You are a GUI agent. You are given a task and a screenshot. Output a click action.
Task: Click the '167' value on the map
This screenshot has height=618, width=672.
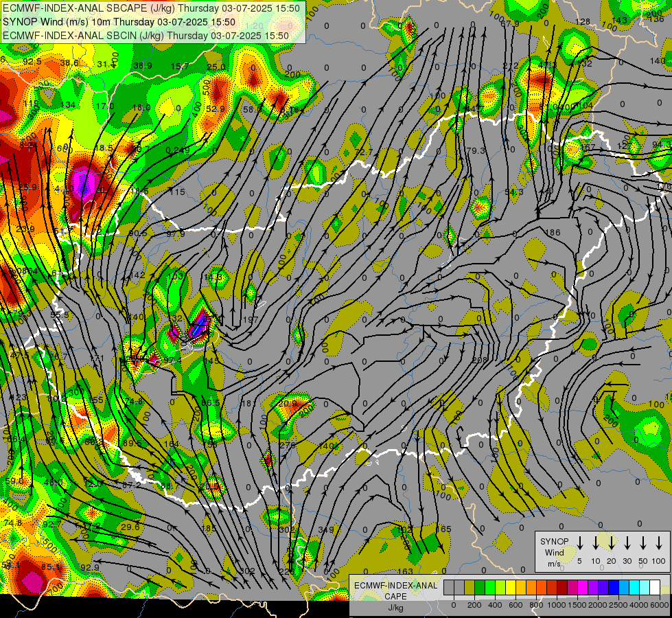coord(588,147)
